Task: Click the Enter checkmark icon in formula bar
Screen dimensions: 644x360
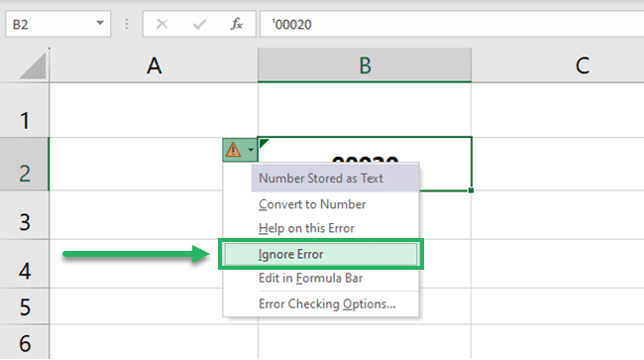Action: [199, 24]
